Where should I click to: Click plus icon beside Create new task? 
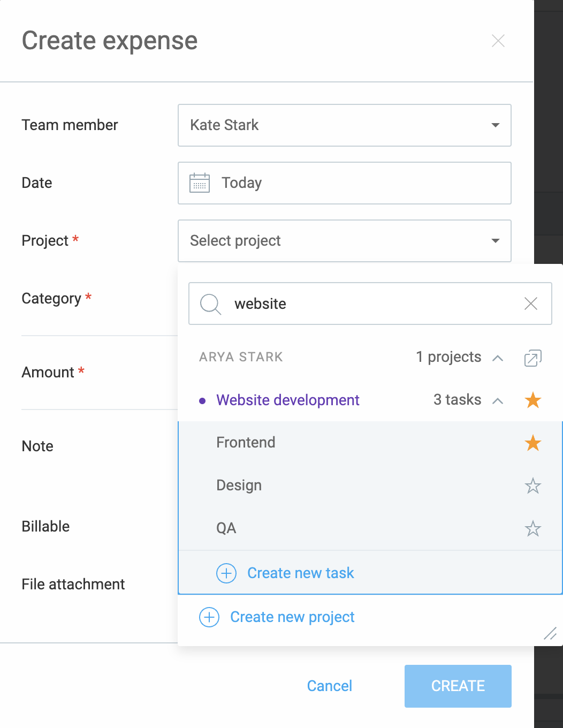point(226,573)
